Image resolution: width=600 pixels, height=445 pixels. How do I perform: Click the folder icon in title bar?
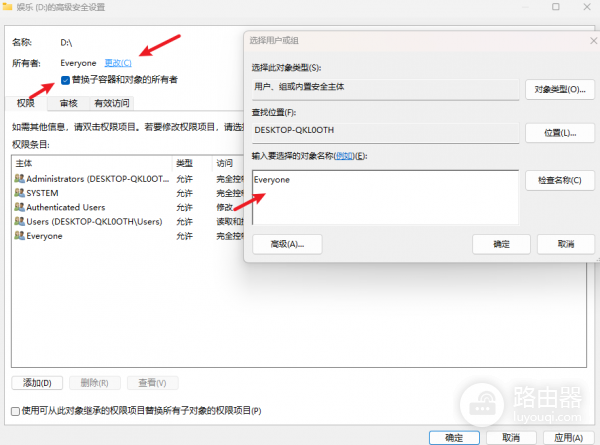[7, 7]
